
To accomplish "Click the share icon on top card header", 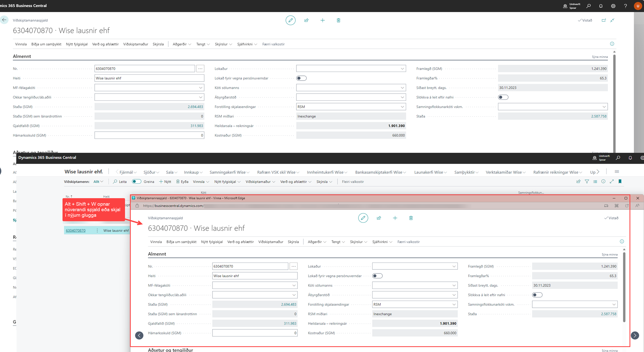I will (306, 21).
